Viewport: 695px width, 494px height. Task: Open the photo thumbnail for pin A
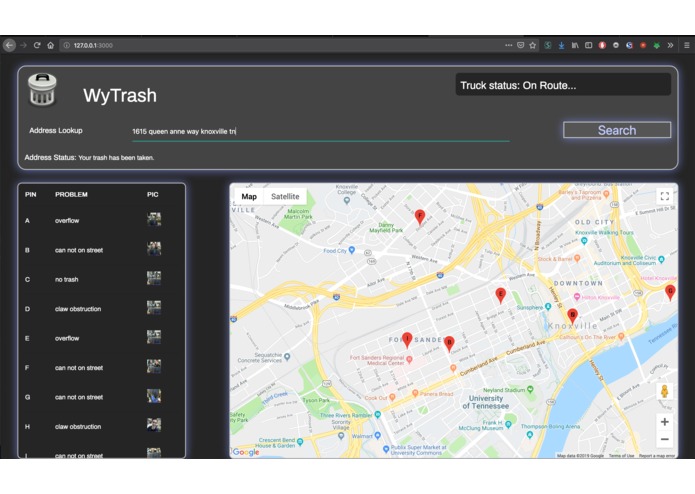pos(154,219)
